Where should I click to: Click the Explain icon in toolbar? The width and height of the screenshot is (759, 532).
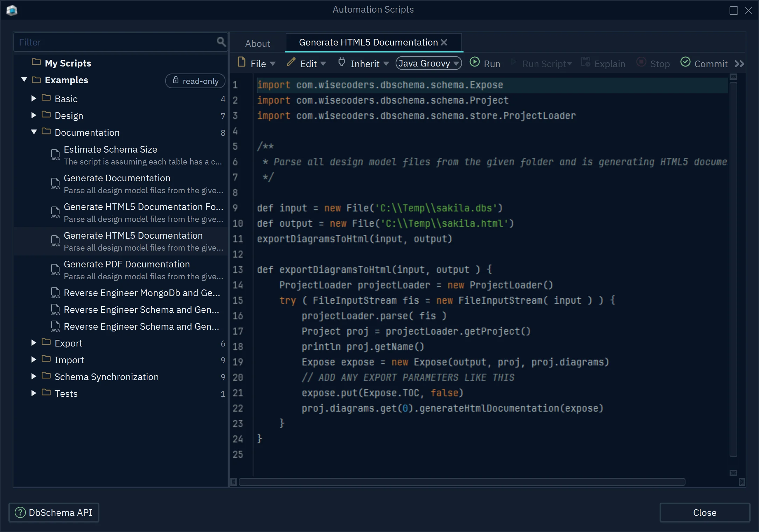pyautogui.click(x=585, y=62)
